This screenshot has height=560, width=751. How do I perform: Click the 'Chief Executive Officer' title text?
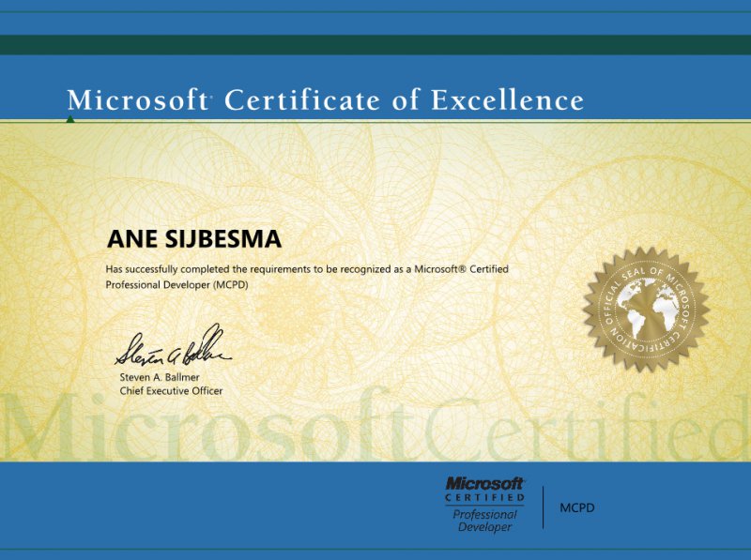tap(171, 391)
